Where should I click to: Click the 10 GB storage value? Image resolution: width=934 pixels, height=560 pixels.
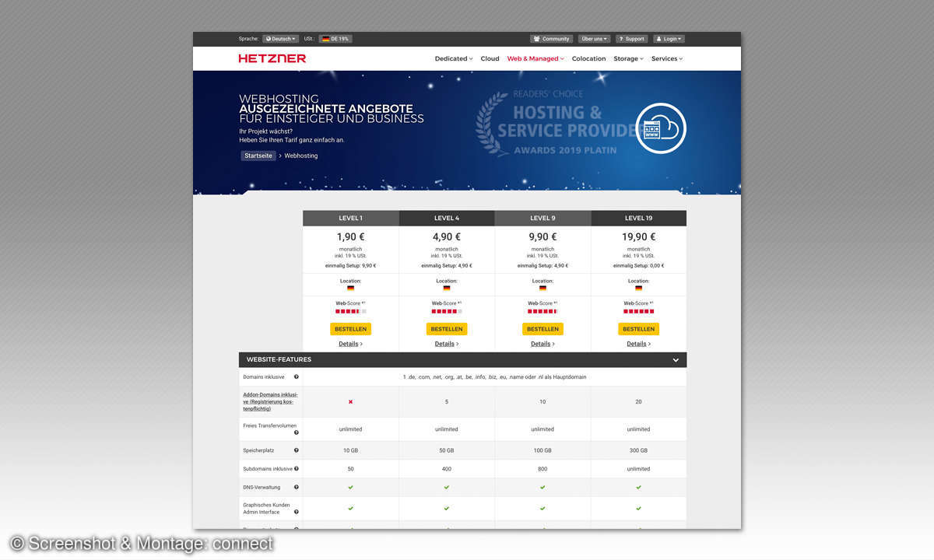tap(350, 450)
